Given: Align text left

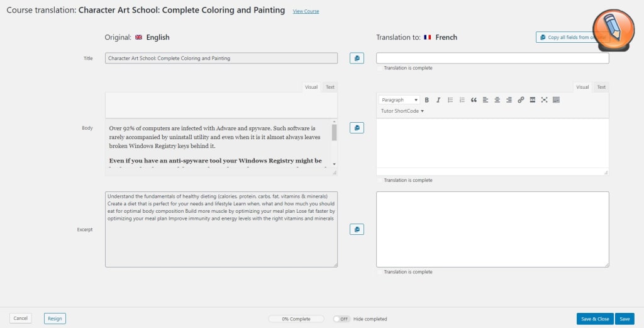Looking at the screenshot, I should coord(486,100).
